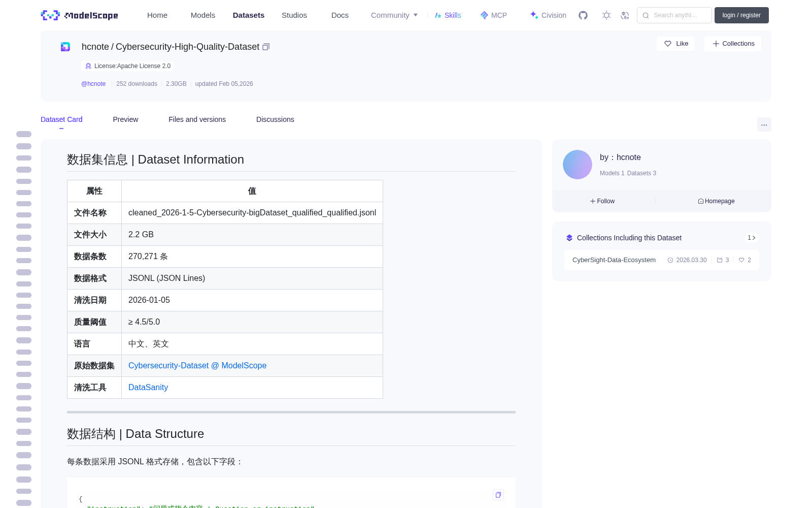Click the Apache License 2.0 tag

pyautogui.click(x=127, y=66)
